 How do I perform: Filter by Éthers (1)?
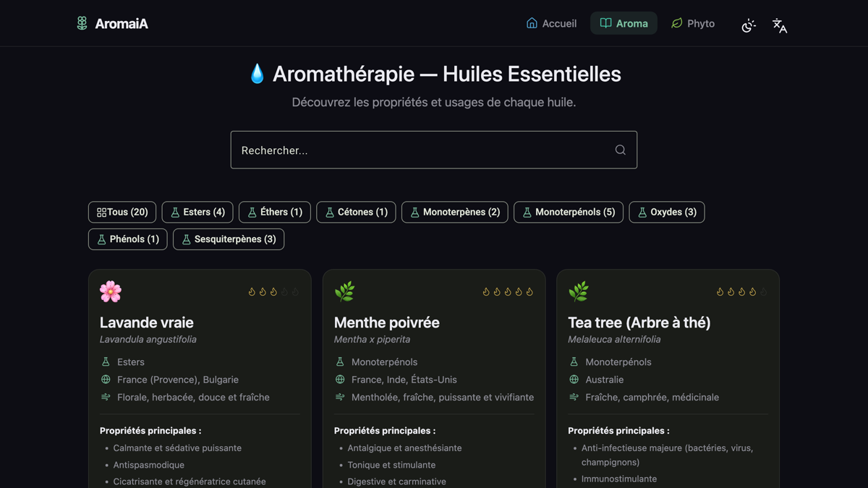pos(275,212)
